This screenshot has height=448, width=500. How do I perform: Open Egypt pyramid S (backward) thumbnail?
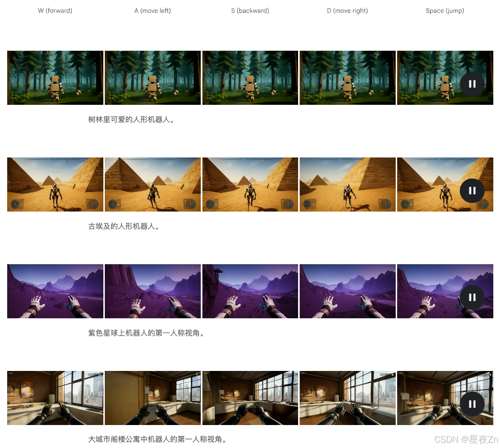point(250,184)
